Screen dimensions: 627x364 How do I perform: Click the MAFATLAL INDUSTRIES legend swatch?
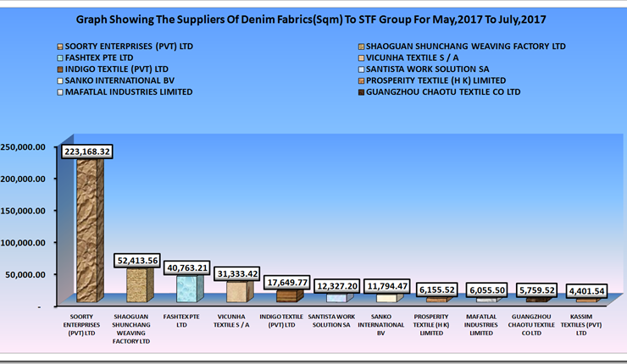point(60,92)
